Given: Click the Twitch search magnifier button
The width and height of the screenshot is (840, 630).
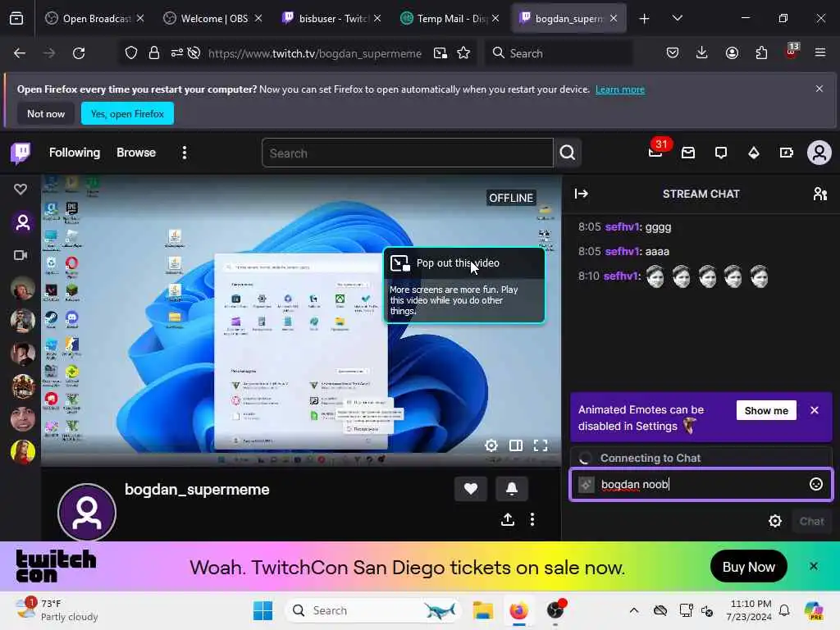Looking at the screenshot, I should click(568, 153).
